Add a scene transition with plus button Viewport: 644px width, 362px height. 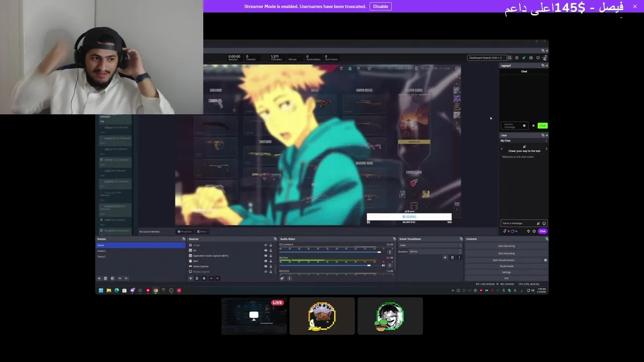coord(445,257)
